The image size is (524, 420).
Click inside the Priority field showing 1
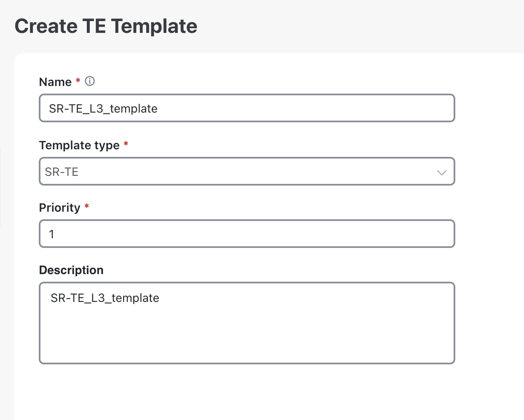247,234
